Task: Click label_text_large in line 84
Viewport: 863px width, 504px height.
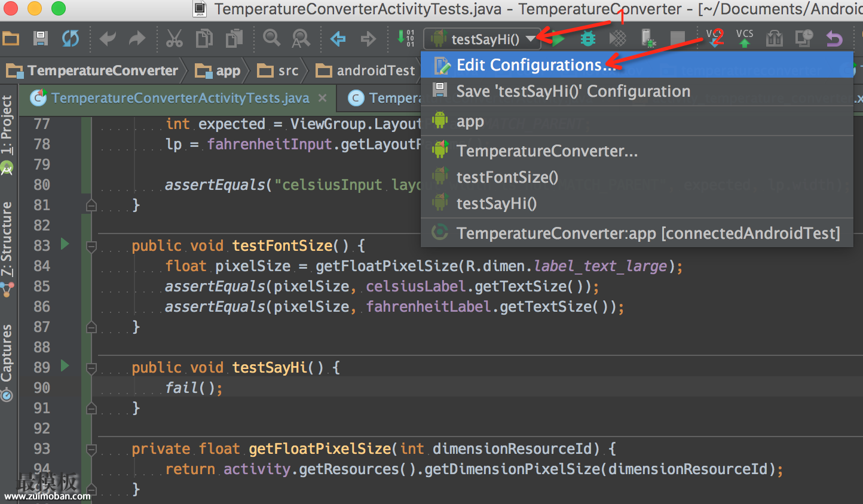Action: tap(601, 266)
